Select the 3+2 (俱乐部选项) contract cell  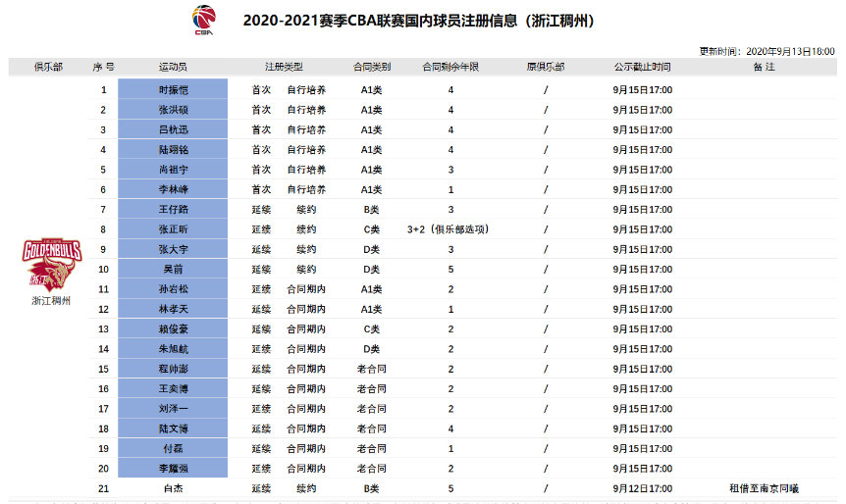[x=448, y=229]
